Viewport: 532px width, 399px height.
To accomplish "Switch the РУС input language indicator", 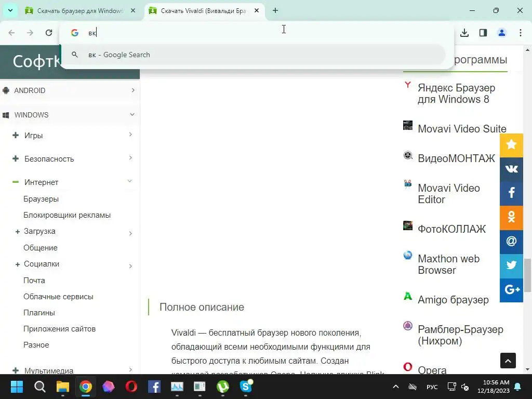I will pos(432,387).
